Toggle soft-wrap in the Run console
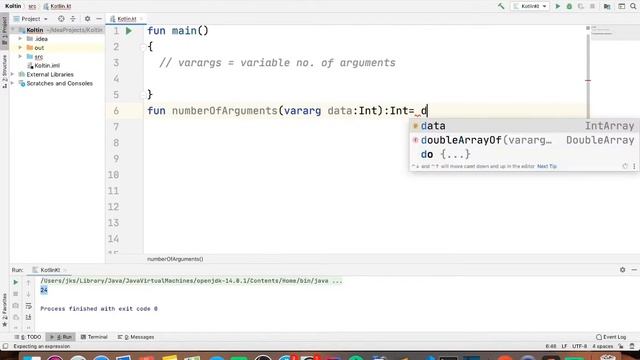This screenshot has width=640, height=360. click(x=29, y=306)
